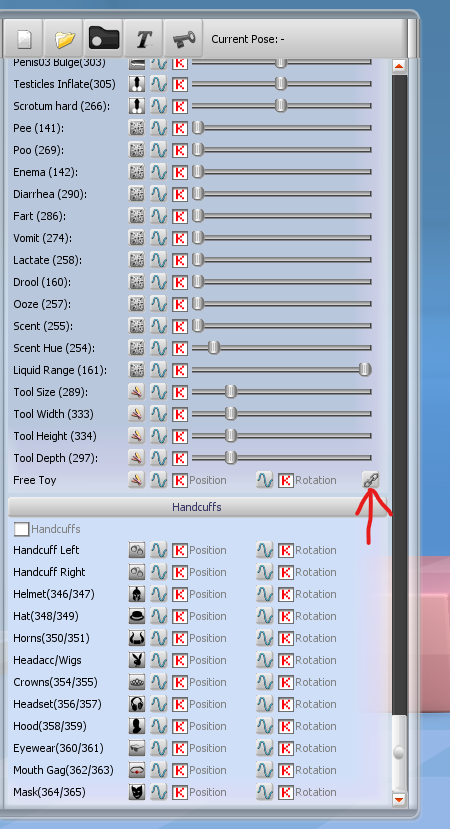Click the Enema (142) slider handle
The height and width of the screenshot is (829, 450).
click(198, 172)
